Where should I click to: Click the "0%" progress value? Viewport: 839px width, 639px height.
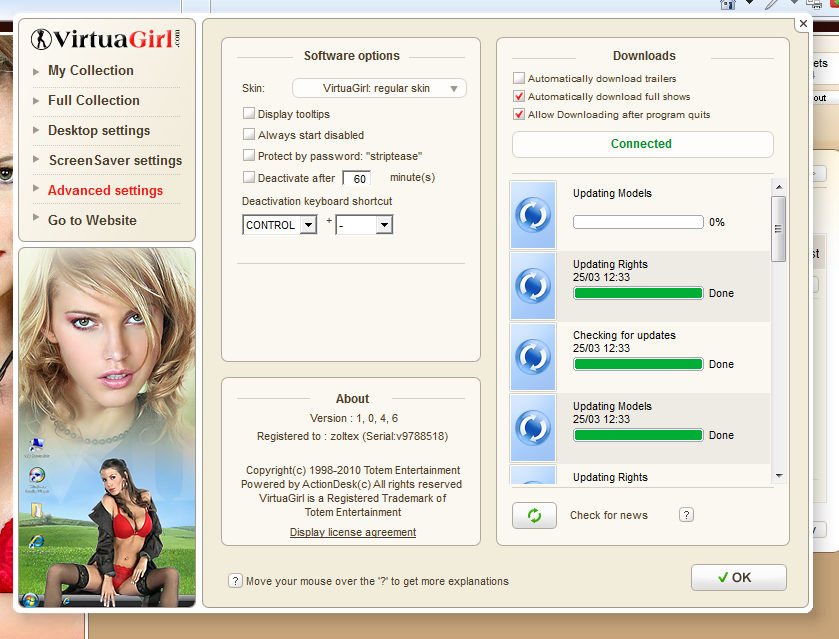716,223
